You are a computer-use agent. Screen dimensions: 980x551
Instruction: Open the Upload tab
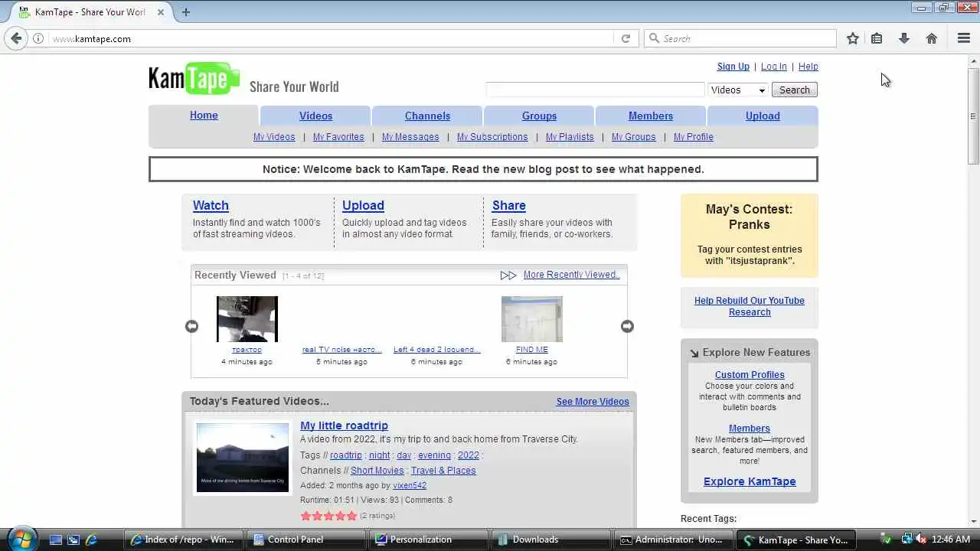pyautogui.click(x=763, y=116)
